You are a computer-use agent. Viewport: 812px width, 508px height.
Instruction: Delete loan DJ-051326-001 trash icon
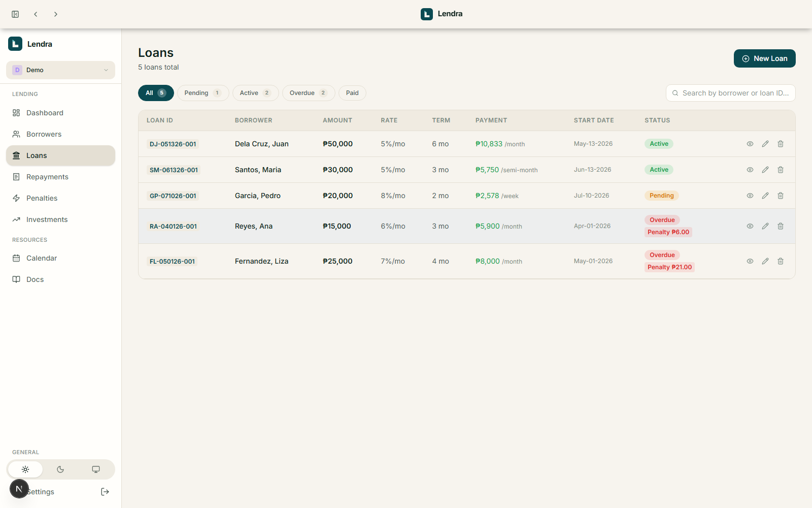coord(781,144)
